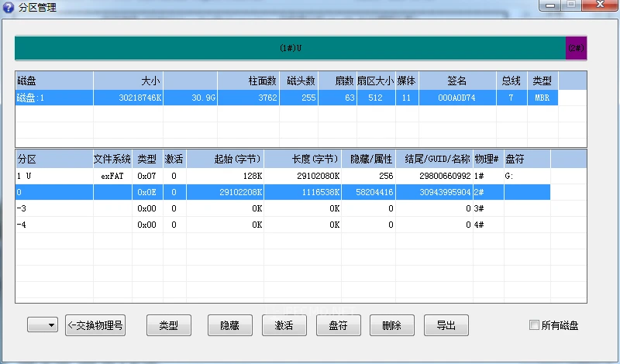Click the 3# physical number cell
Screen dimensions: 620x364
click(488, 208)
